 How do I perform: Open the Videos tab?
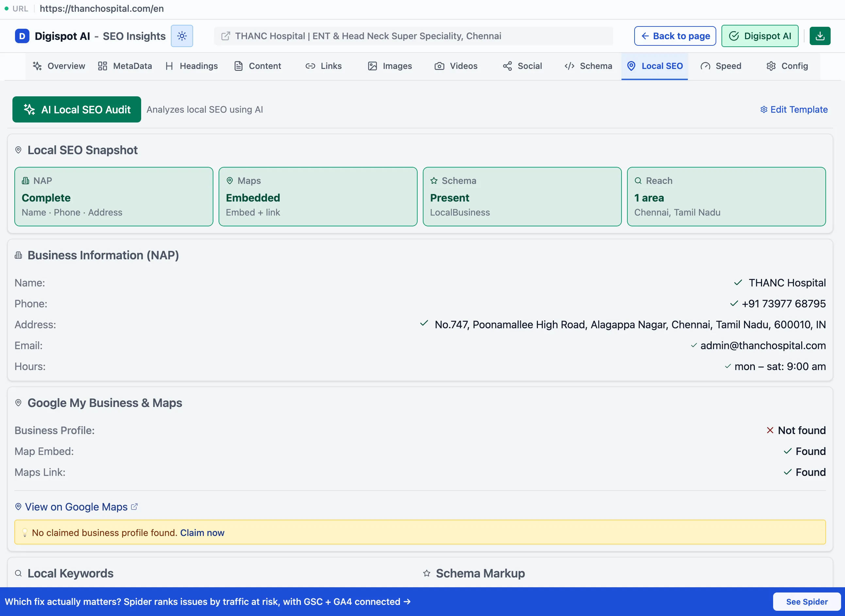coord(456,66)
